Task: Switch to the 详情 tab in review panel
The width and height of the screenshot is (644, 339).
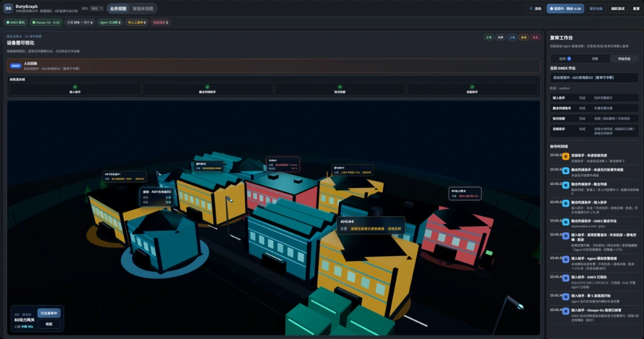Action: 595,58
